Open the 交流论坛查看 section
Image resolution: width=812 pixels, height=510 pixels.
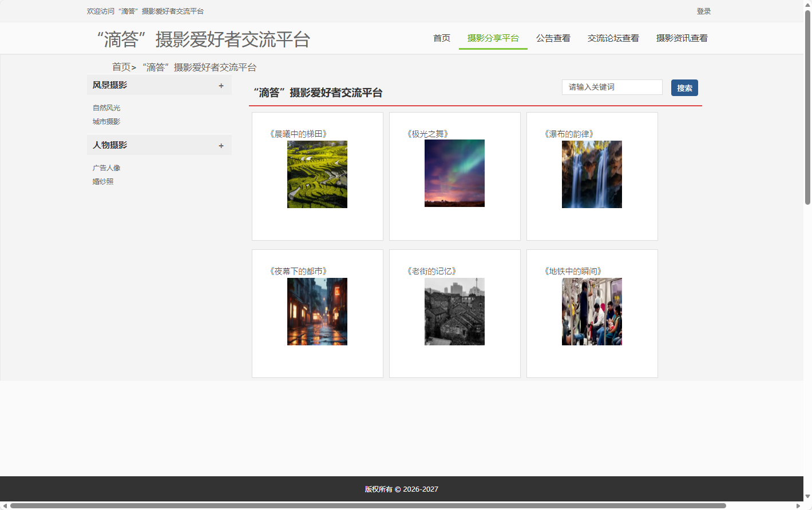613,38
